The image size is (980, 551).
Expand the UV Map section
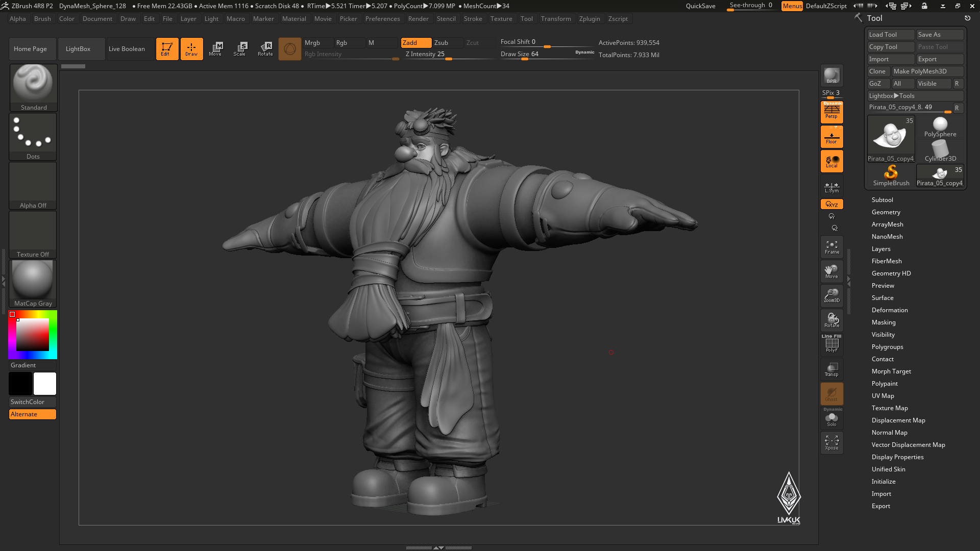(883, 396)
